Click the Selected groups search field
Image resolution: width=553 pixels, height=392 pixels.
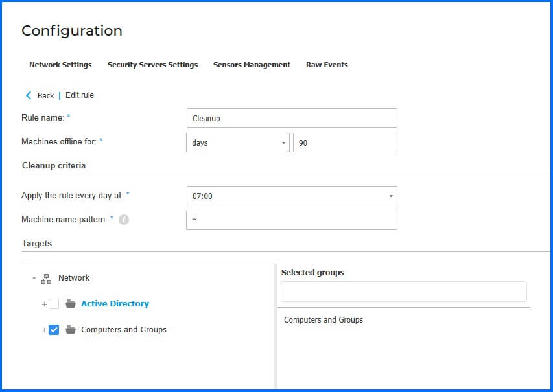403,292
